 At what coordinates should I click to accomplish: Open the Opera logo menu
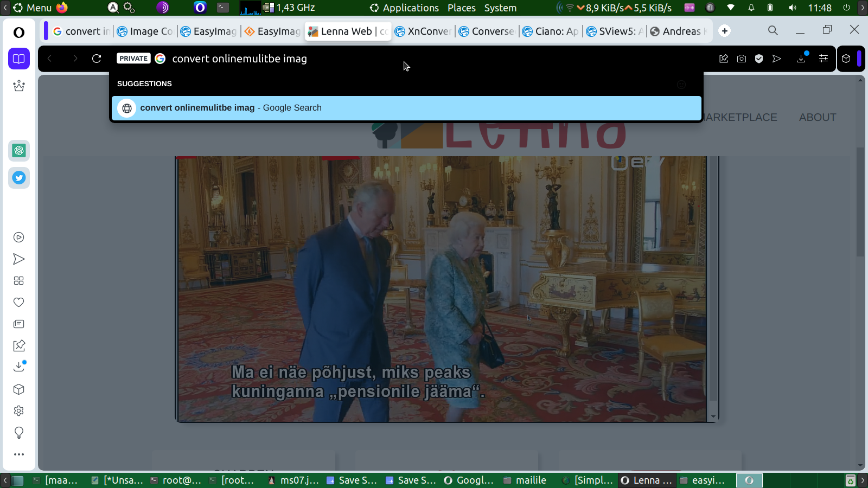coord(19,33)
